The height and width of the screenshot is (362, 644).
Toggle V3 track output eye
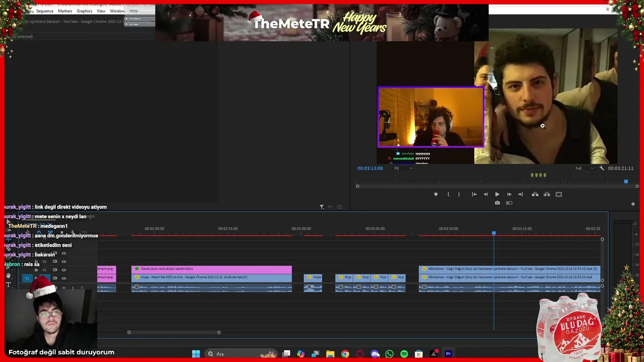tap(63, 261)
